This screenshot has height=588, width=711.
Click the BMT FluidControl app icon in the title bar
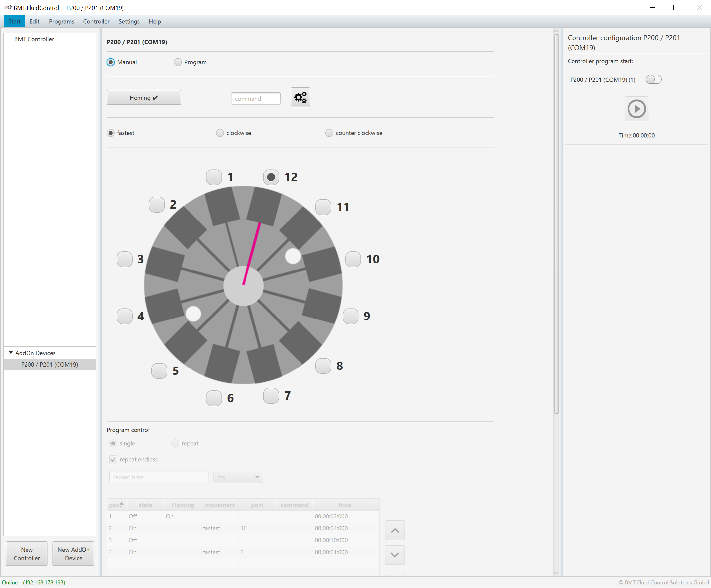coord(8,7)
